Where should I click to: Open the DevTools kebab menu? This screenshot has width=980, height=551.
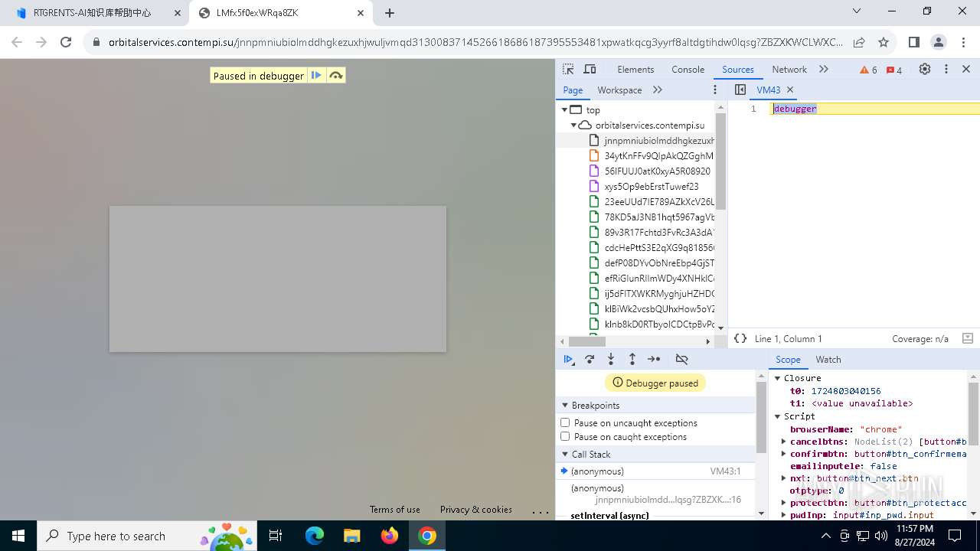click(946, 69)
